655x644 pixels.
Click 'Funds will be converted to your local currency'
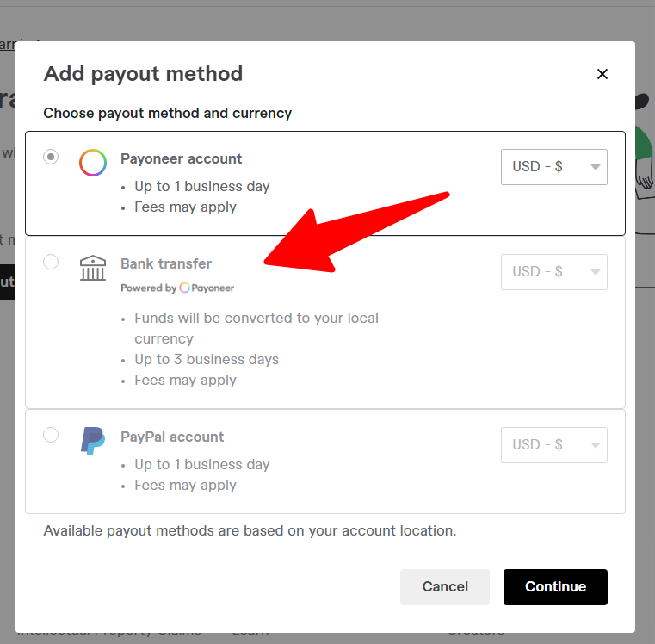256,328
